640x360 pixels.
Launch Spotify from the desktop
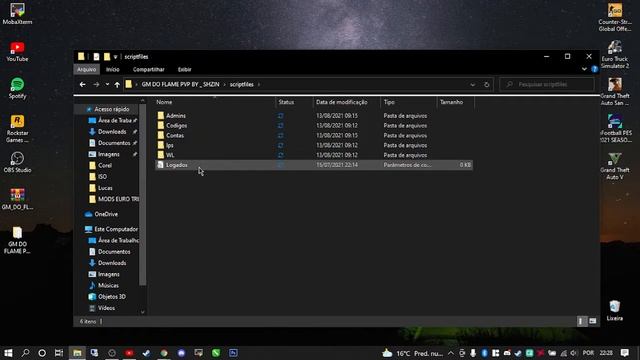pos(17,88)
